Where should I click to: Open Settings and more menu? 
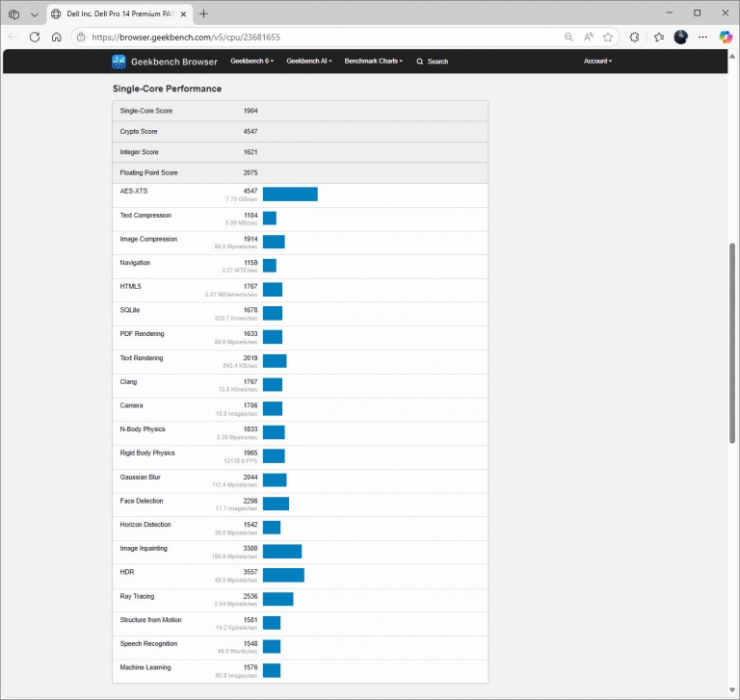(702, 37)
